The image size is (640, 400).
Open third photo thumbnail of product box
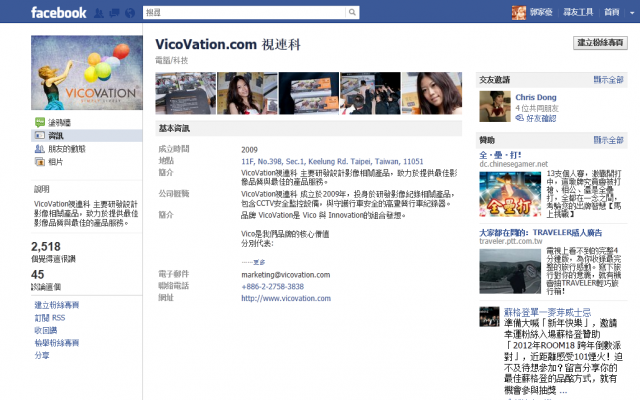point(309,93)
